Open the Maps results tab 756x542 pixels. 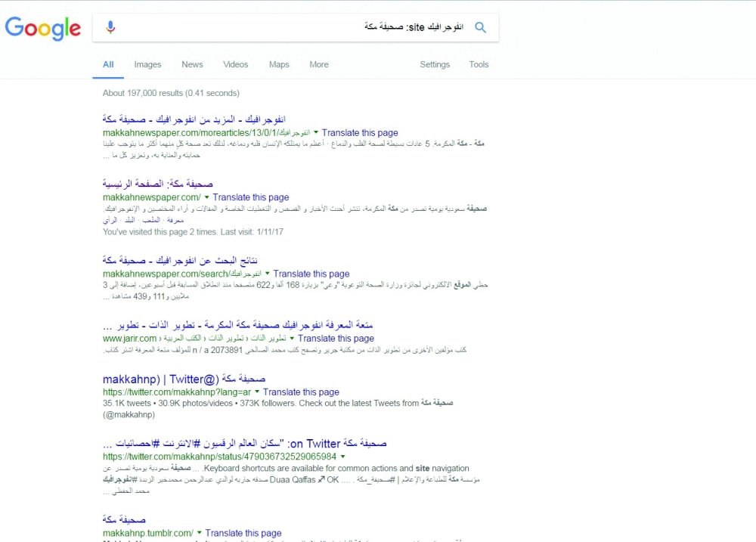point(279,65)
